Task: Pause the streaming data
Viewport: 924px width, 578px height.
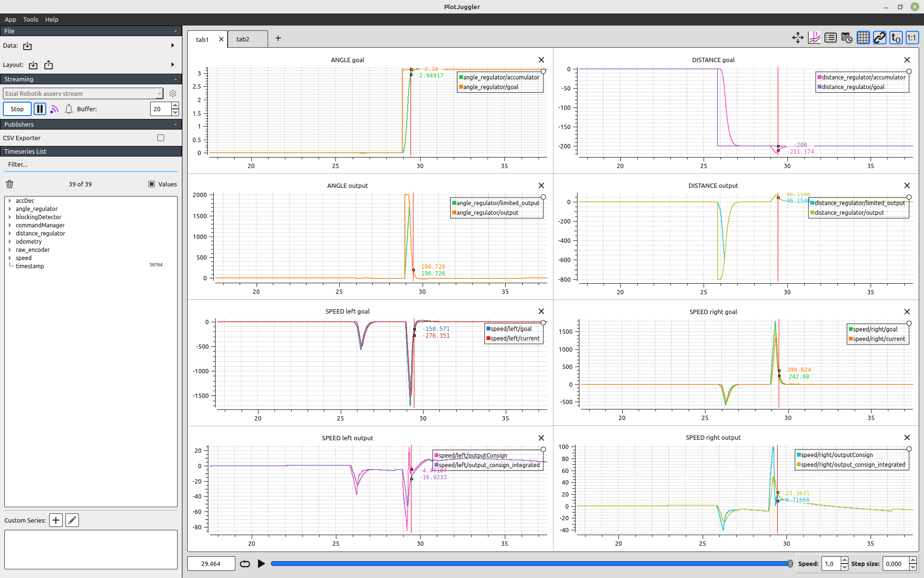Action: (40, 109)
